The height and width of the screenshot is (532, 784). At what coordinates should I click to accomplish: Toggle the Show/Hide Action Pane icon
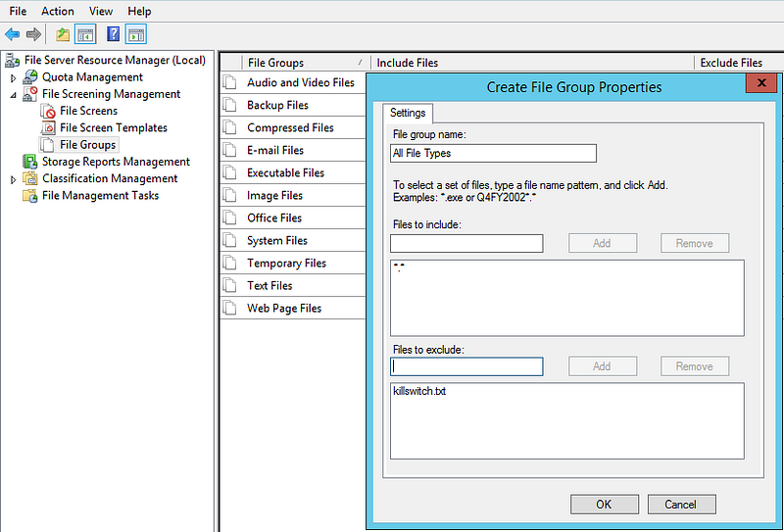(x=136, y=34)
